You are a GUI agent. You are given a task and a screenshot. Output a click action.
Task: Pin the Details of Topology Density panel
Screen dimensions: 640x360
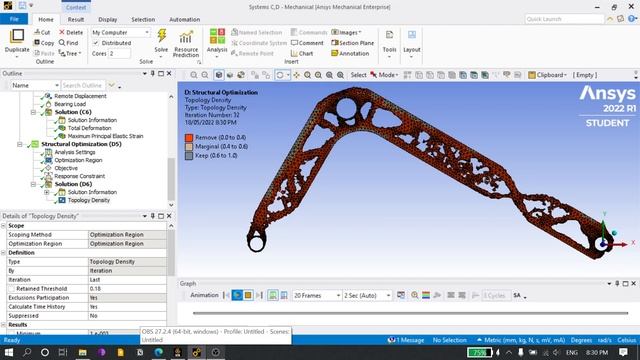pyautogui.click(x=153, y=216)
